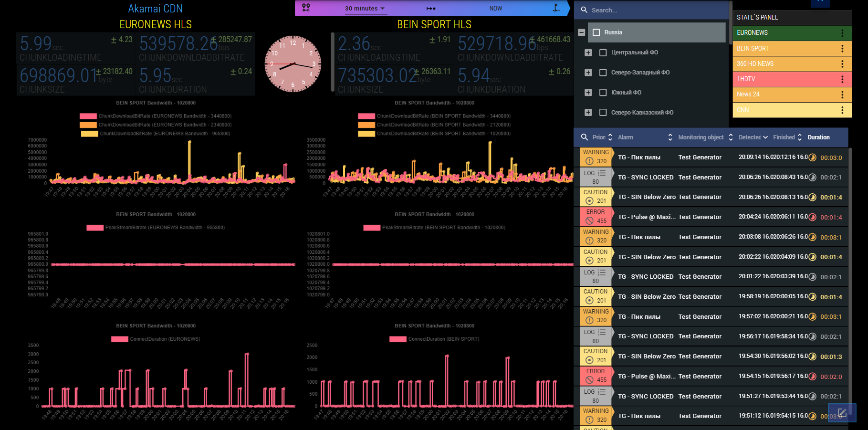This screenshot has height=430, width=868.
Task: Click the NOW button in timeline bar
Action: pyautogui.click(x=496, y=9)
